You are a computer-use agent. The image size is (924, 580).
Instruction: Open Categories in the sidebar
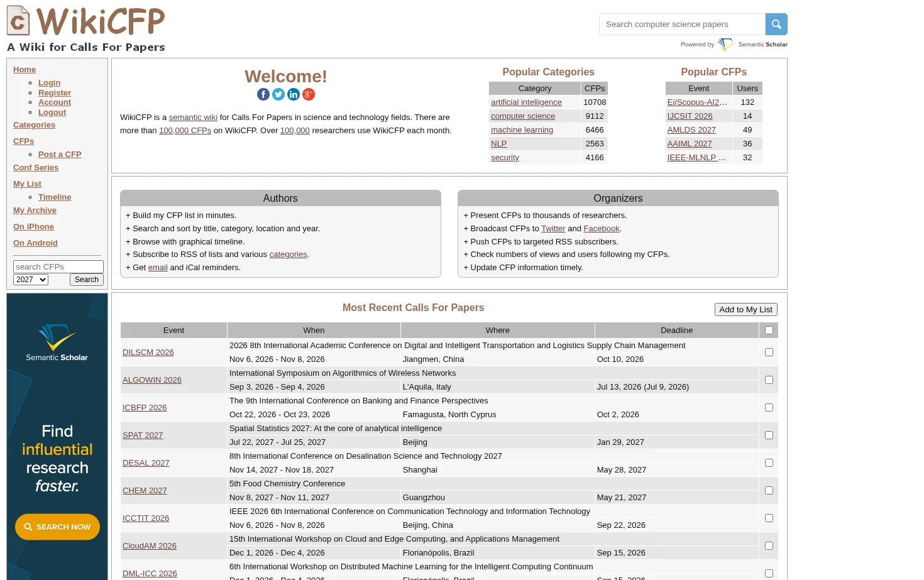tap(34, 125)
